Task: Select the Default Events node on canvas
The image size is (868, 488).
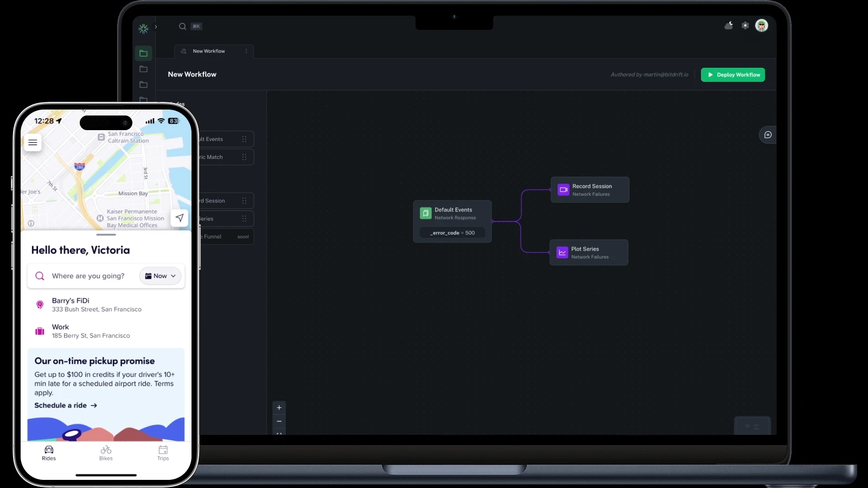Action: (x=452, y=221)
